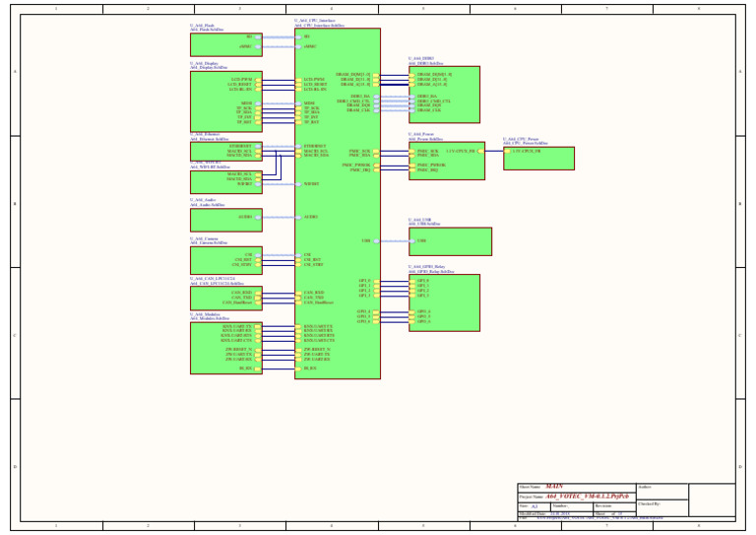Select the U_A64_DDR3 sheet symbol block
The height and width of the screenshot is (535, 756).
(x=444, y=95)
